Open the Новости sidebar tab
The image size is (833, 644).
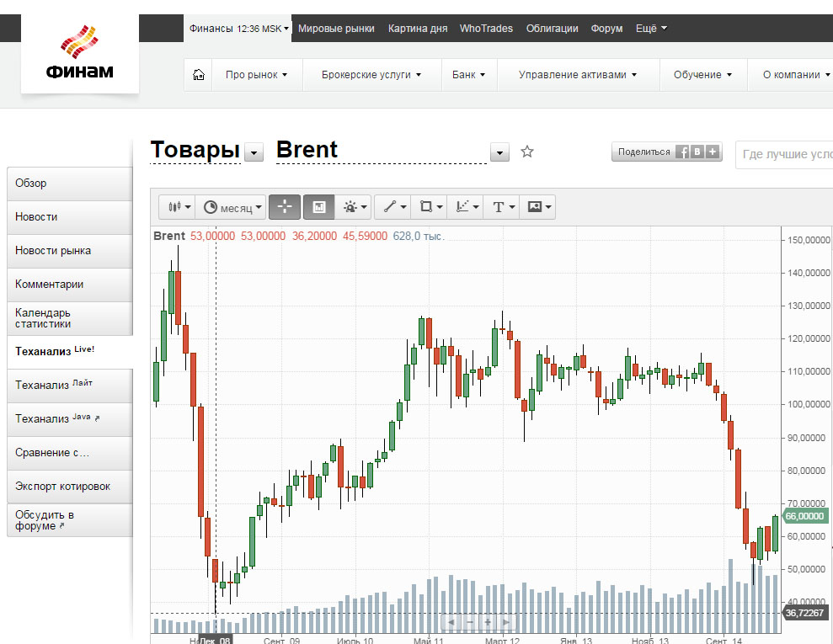click(70, 217)
